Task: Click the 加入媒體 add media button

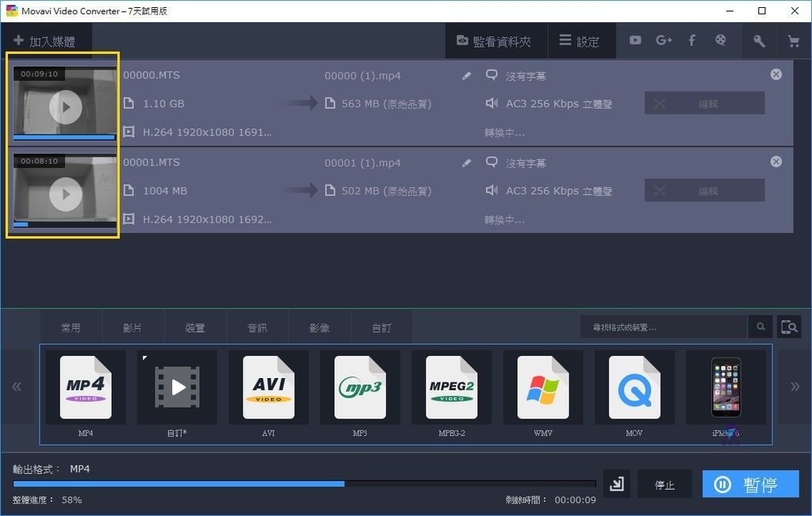Action: click(x=45, y=41)
